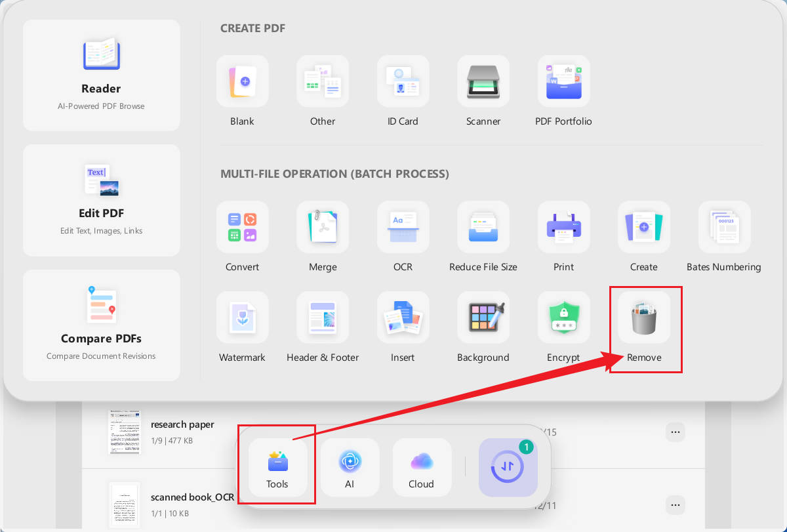
Task: Open the Encrypt batch tool
Action: coord(563,317)
